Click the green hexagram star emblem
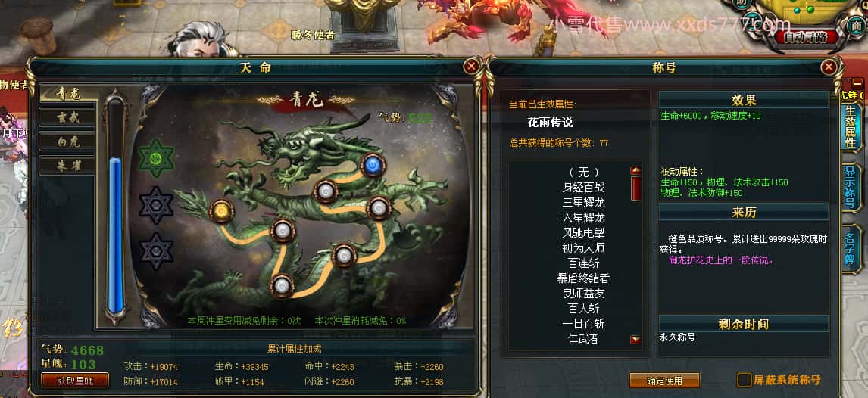868x398 pixels. pos(156,158)
